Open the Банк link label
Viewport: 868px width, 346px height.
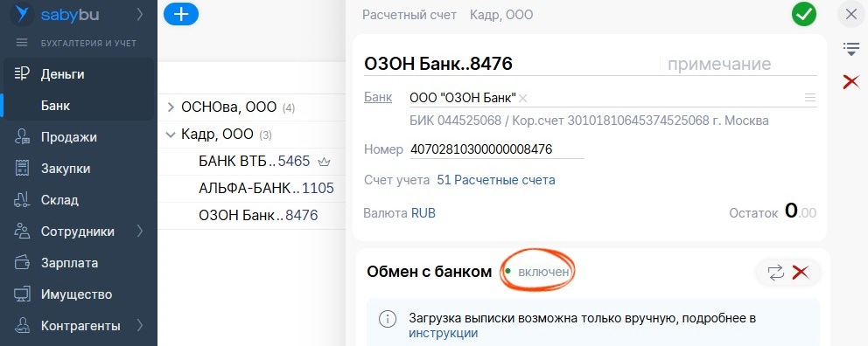[377, 97]
